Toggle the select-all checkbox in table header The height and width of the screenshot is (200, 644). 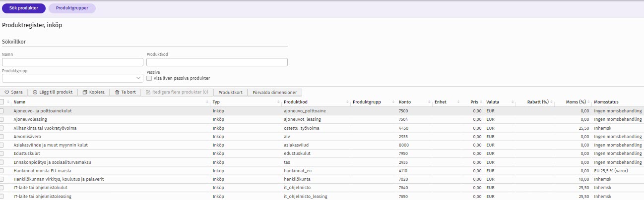(x=2, y=101)
